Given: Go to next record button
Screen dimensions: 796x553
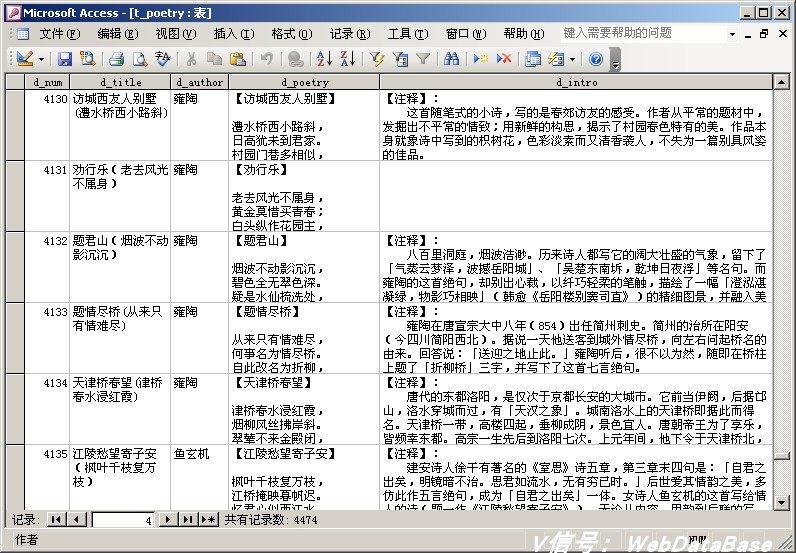Looking at the screenshot, I should [x=168, y=519].
